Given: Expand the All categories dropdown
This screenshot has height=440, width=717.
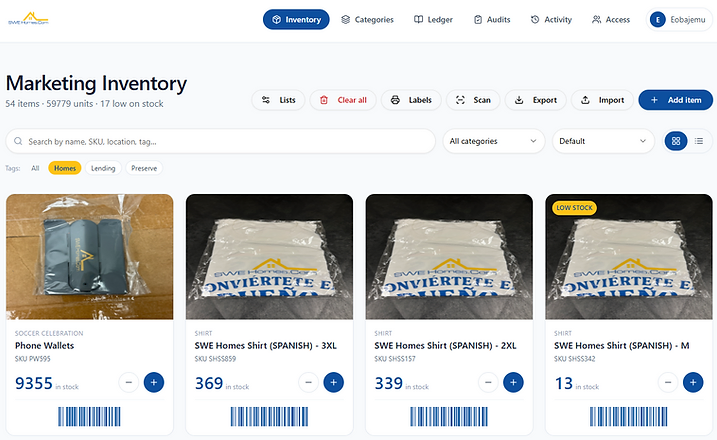Looking at the screenshot, I should point(494,141).
